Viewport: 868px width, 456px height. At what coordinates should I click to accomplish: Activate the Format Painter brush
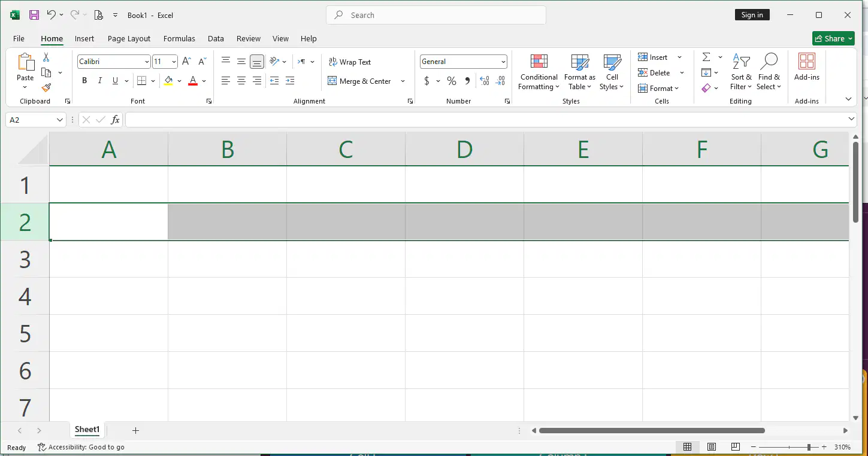pyautogui.click(x=46, y=87)
